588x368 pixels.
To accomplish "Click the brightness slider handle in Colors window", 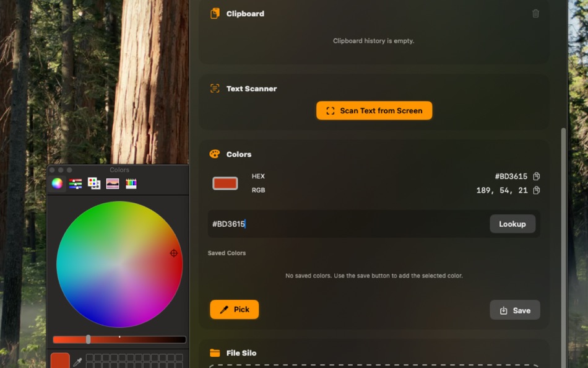I will pyautogui.click(x=88, y=340).
